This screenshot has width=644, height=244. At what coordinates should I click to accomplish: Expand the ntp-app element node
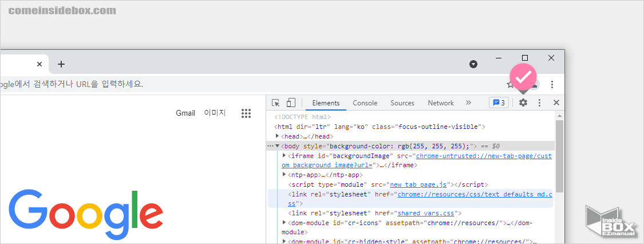(284, 175)
